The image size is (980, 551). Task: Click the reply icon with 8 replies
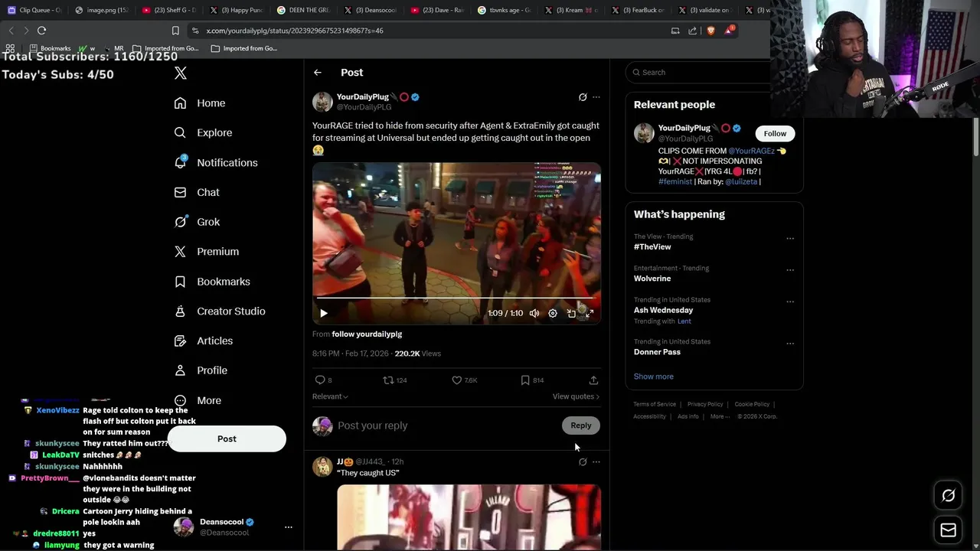point(323,380)
